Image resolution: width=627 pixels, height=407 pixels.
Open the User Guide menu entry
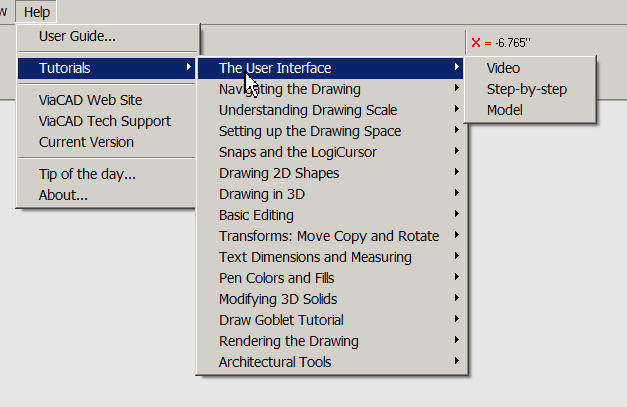tap(77, 37)
